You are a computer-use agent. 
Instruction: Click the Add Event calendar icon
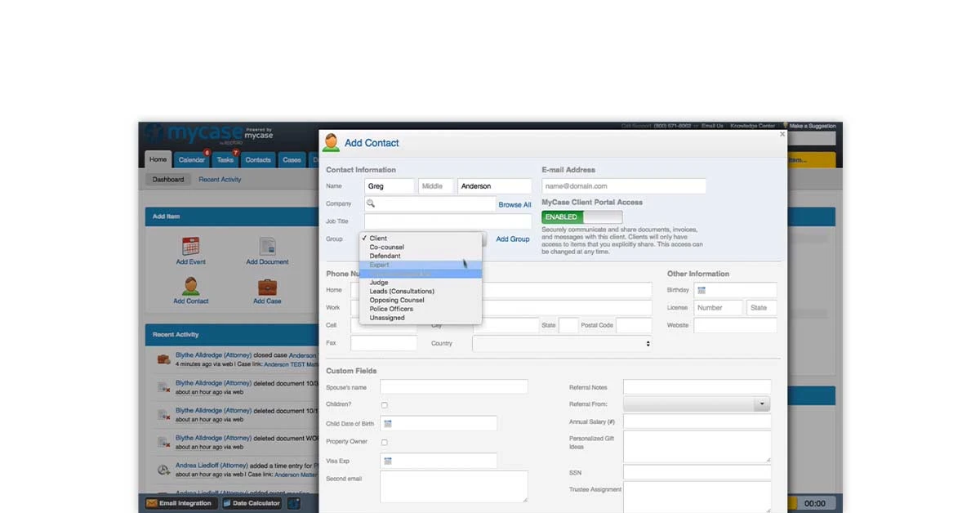pyautogui.click(x=190, y=248)
